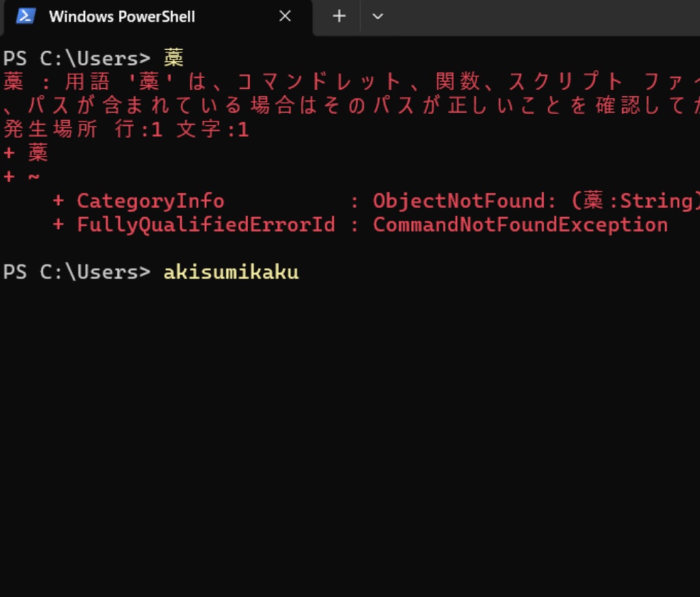Click the yellow akisumikaku command text
700x597 pixels.
click(230, 271)
